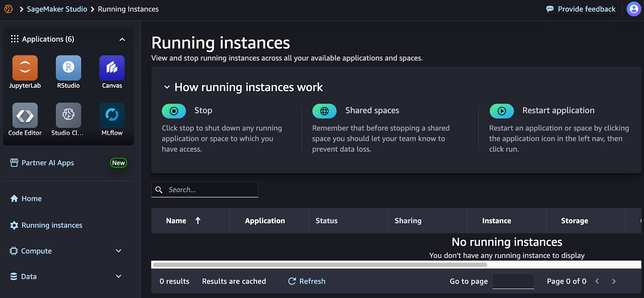Sort by Instance column

497,221
